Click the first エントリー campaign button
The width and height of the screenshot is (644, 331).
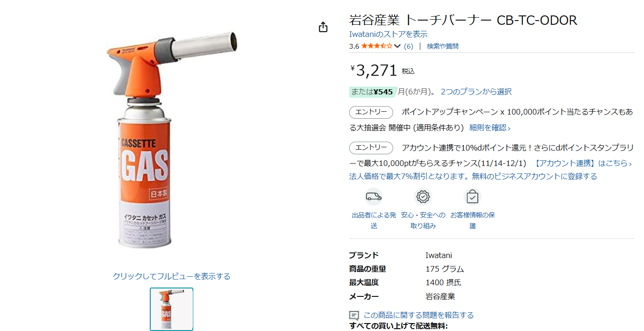coord(371,112)
